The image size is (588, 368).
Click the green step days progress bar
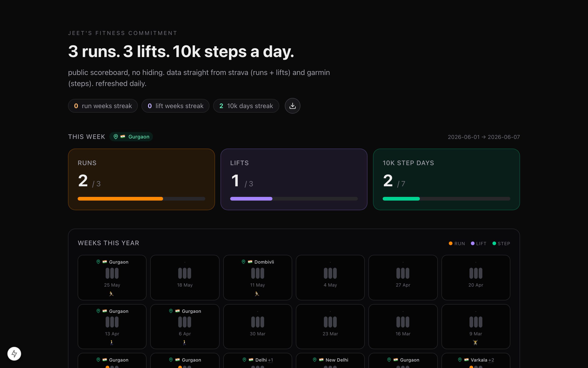tap(446, 198)
